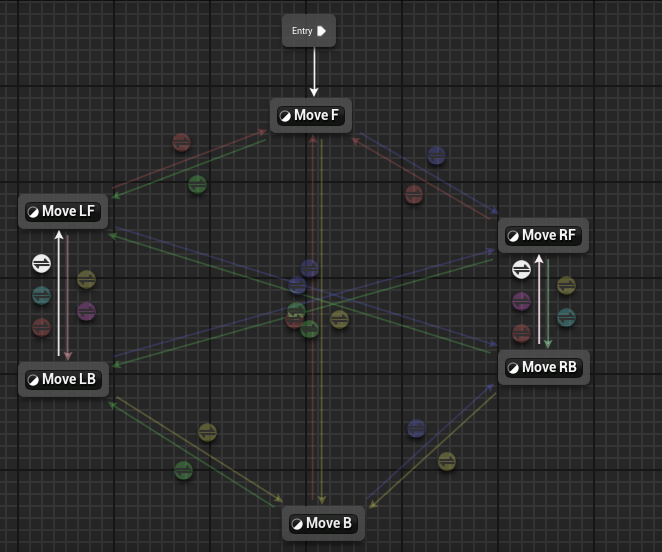Select the Move LB state node

tap(63, 379)
